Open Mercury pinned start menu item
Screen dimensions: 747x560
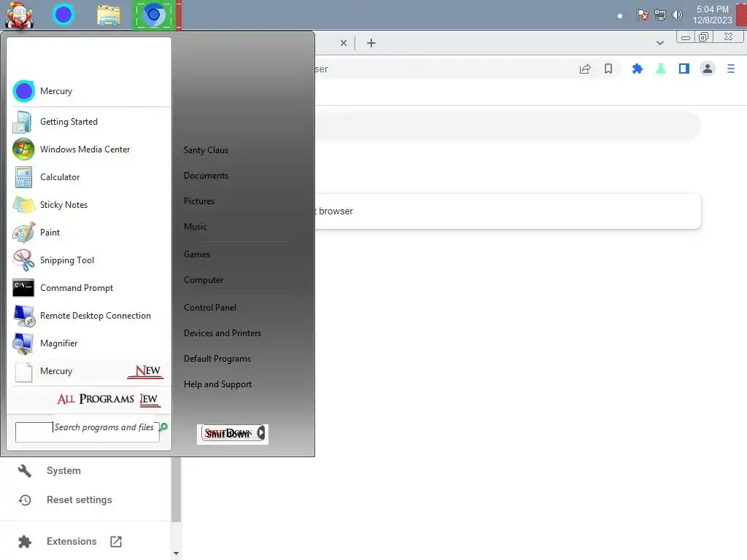coord(89,91)
